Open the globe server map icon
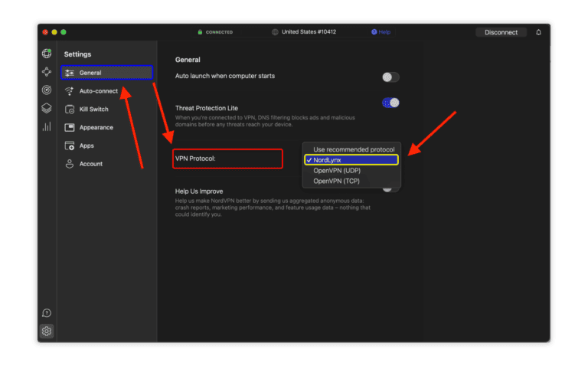Viewport: 588px width, 366px height. coord(47,54)
